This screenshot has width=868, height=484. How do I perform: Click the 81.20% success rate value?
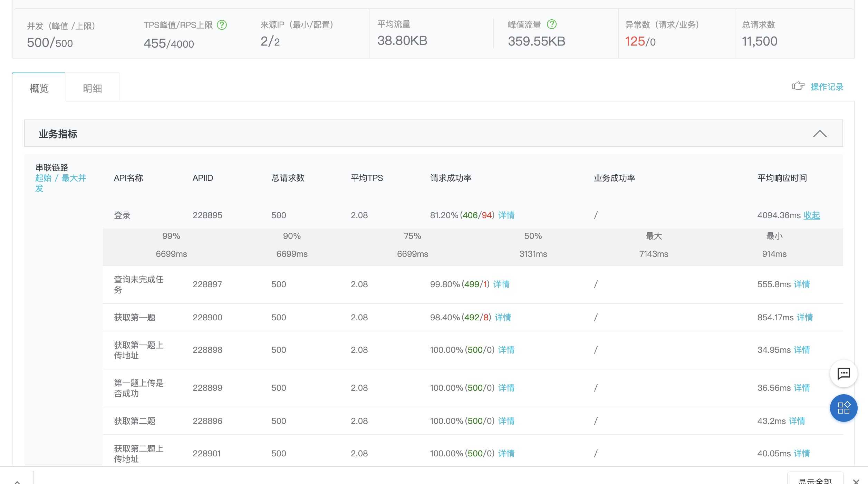point(444,215)
